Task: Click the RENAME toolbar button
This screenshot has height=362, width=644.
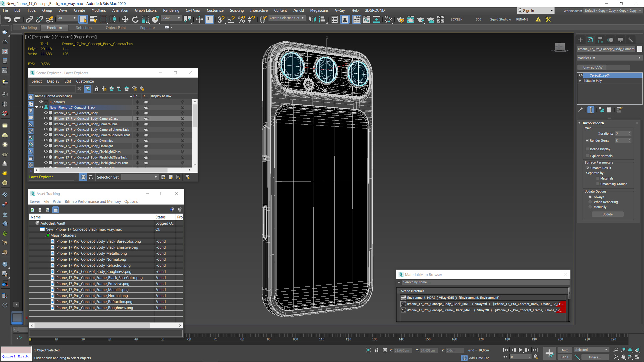Action: pos(522,19)
